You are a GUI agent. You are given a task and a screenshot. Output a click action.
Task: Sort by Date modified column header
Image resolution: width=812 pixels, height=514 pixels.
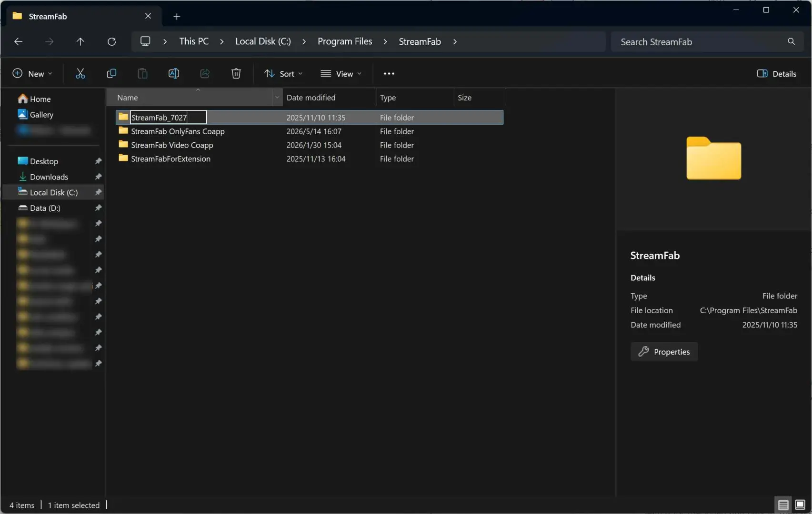[329, 97]
